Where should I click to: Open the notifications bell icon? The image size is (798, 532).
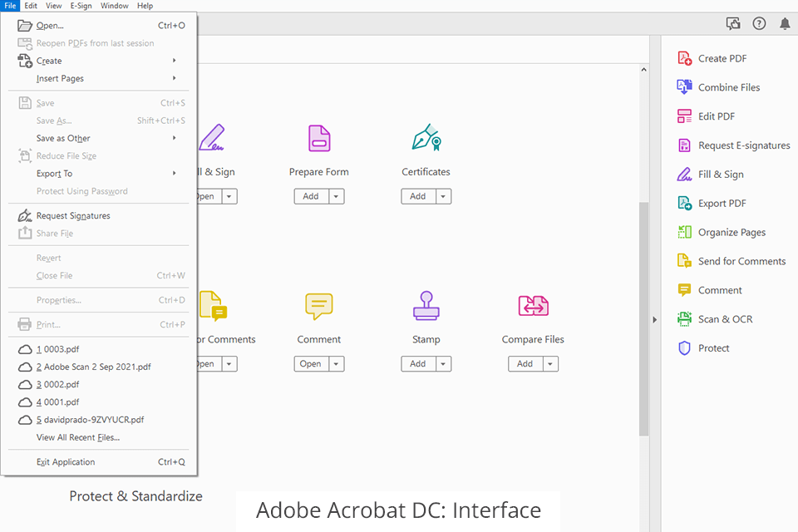click(x=785, y=24)
